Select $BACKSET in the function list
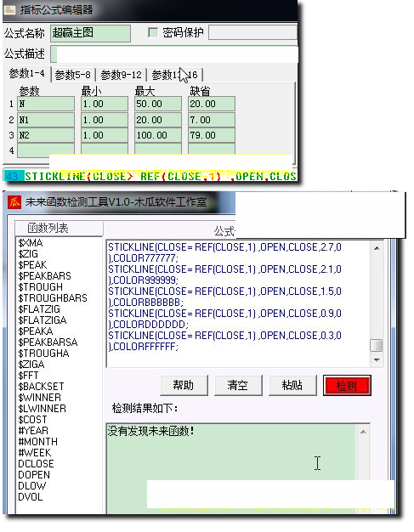 (x=41, y=387)
